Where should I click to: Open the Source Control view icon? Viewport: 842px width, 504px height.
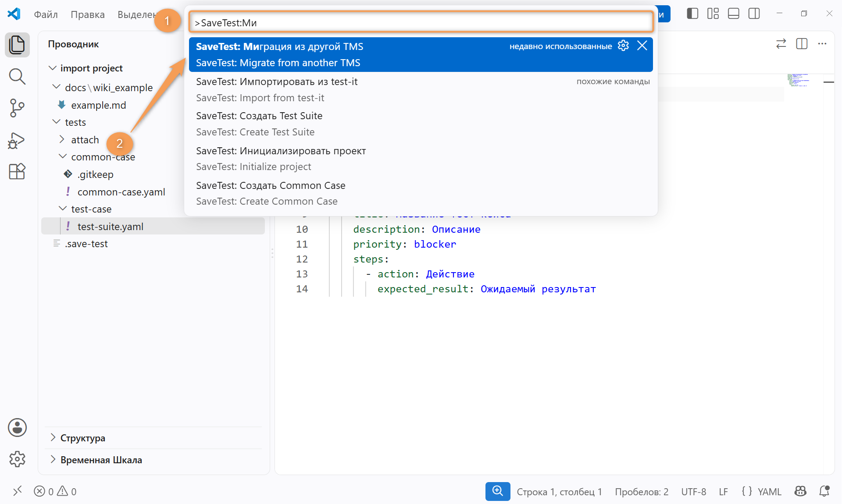17,108
